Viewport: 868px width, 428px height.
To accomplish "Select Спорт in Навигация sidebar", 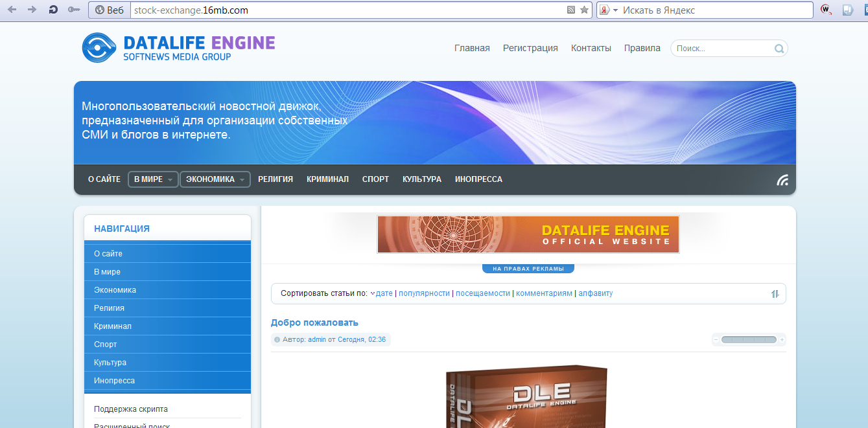I will pos(167,344).
